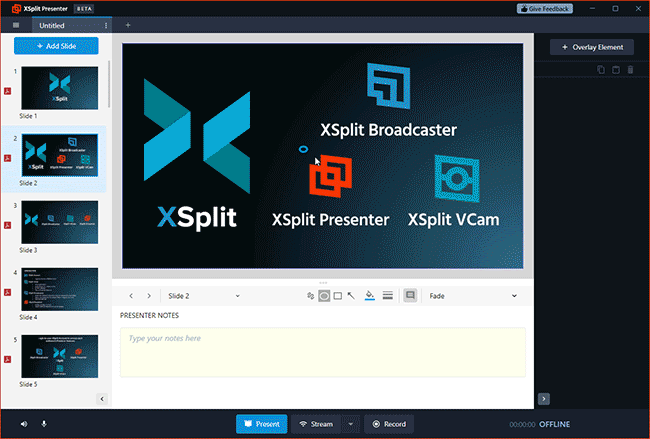Click the PDF icon next to Slide 5

pos(7,359)
